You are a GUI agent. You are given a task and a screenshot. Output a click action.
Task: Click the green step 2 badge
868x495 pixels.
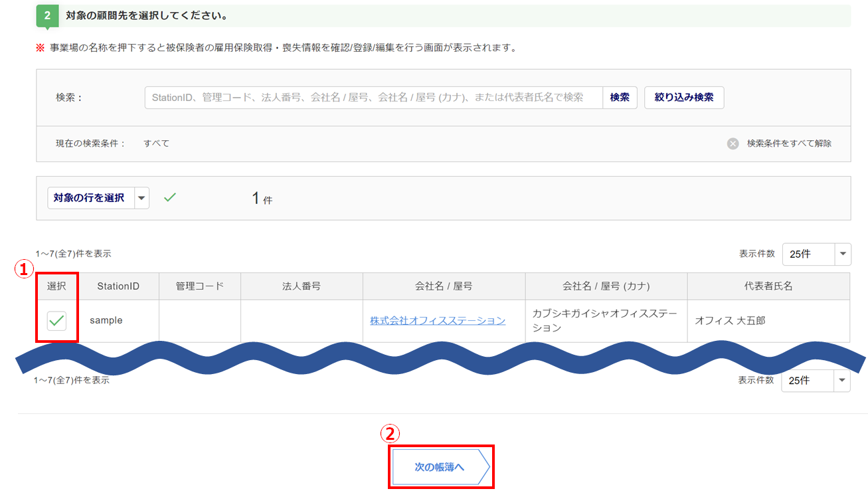point(47,15)
